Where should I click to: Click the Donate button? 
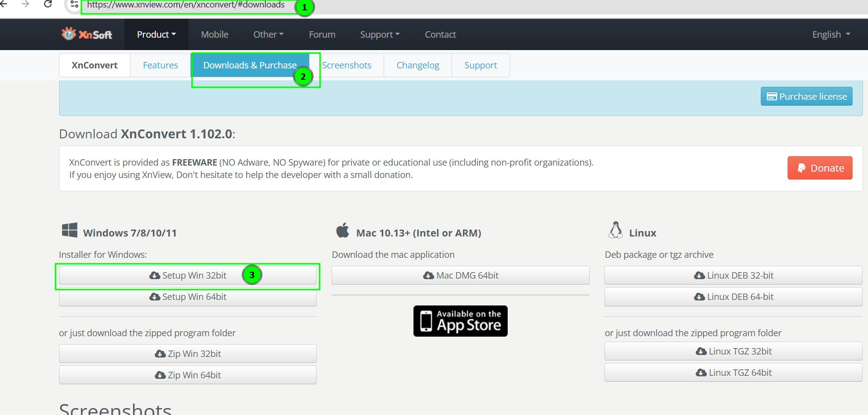click(x=820, y=168)
